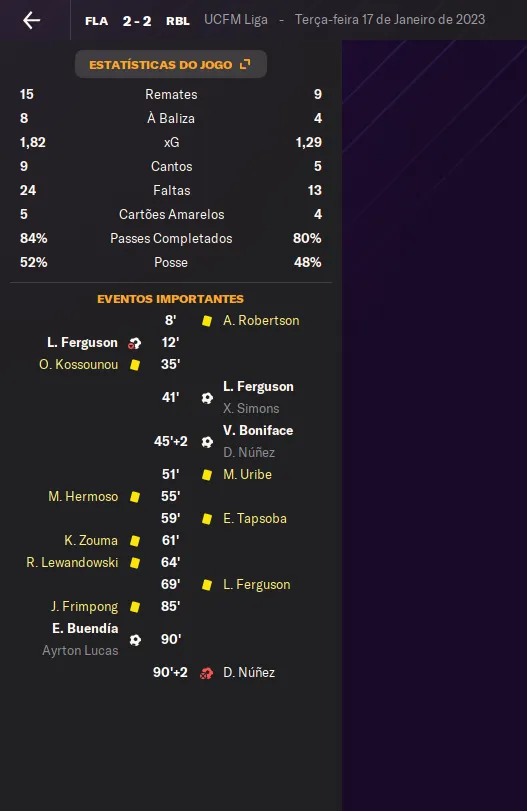Click the FLA team abbreviation in header
This screenshot has height=811, width=527.
tap(97, 21)
